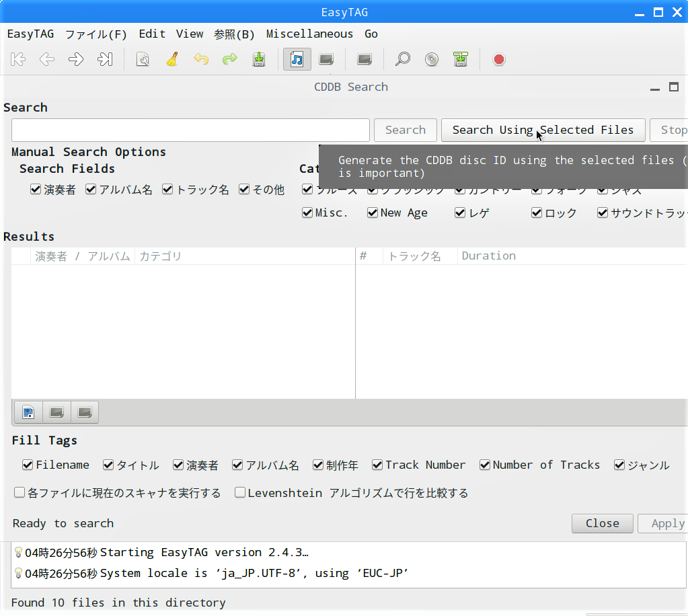Jump to last file with toolbar arrow
This screenshot has height=616, width=688.
coord(105,59)
